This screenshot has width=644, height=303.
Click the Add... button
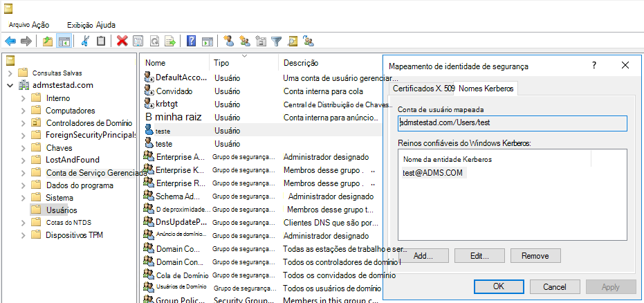pyautogui.click(x=423, y=256)
